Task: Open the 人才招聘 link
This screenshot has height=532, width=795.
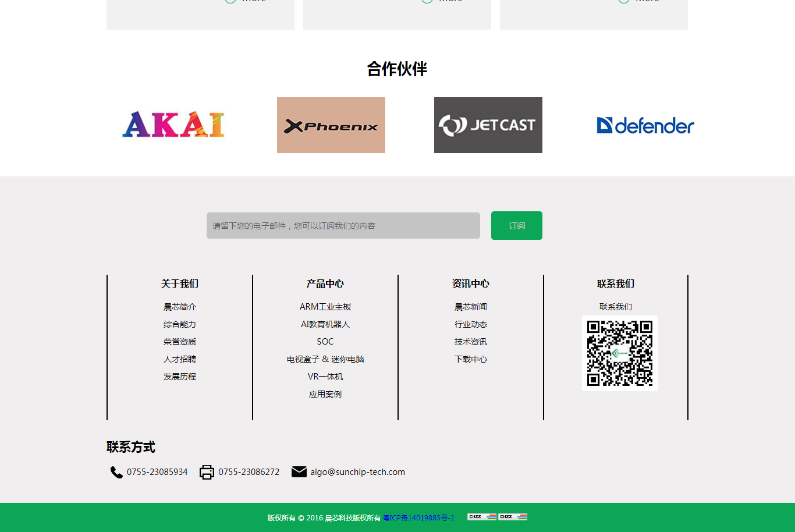Action: pos(180,359)
